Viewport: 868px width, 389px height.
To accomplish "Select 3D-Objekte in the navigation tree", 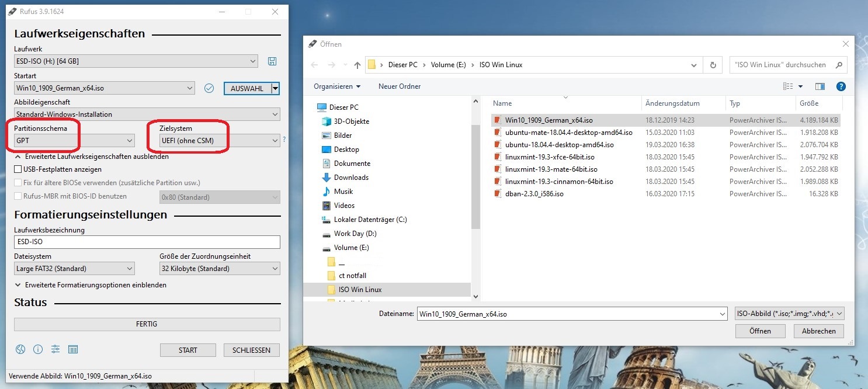I will (x=345, y=121).
